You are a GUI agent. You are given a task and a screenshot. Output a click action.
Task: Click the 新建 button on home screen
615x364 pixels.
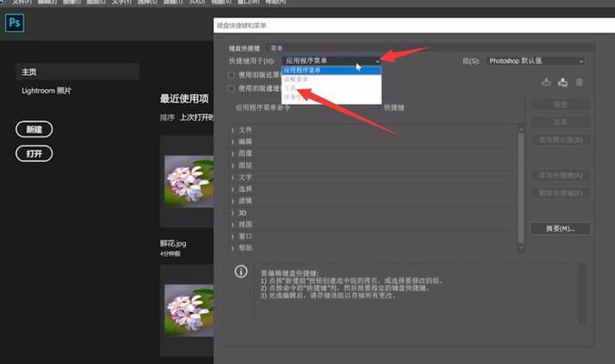tap(34, 129)
